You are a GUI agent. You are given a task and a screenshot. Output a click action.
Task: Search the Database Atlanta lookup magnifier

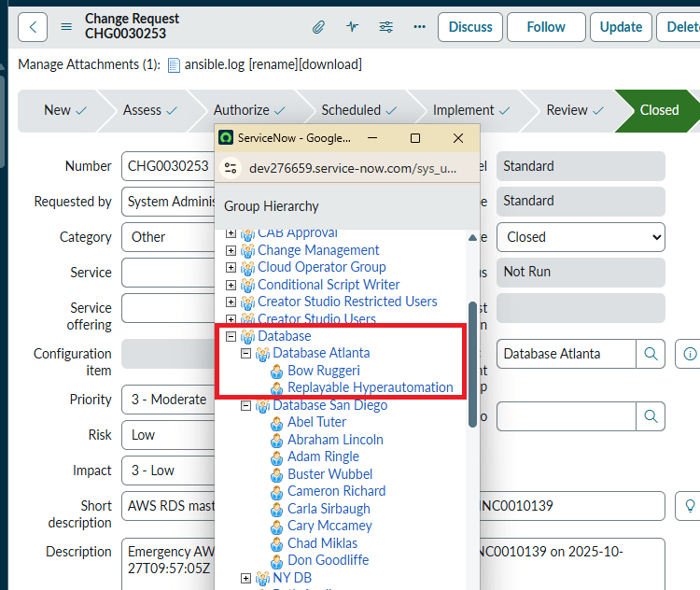click(x=651, y=354)
